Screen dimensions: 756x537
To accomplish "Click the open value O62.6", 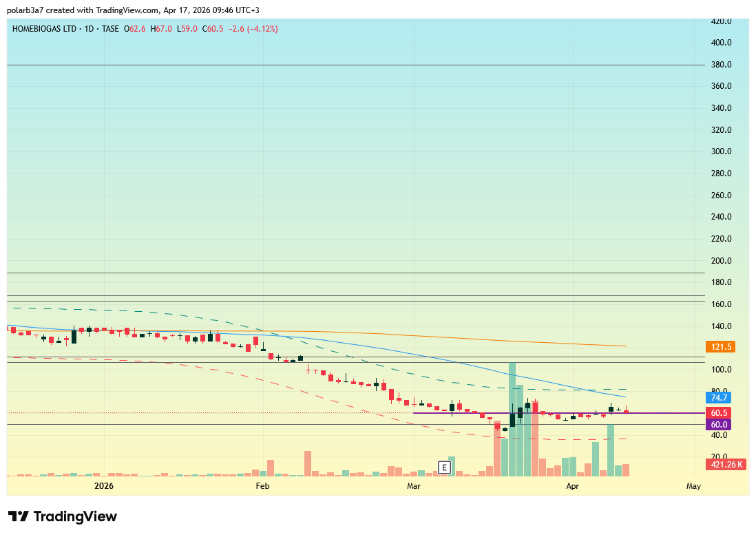I will click(x=134, y=29).
